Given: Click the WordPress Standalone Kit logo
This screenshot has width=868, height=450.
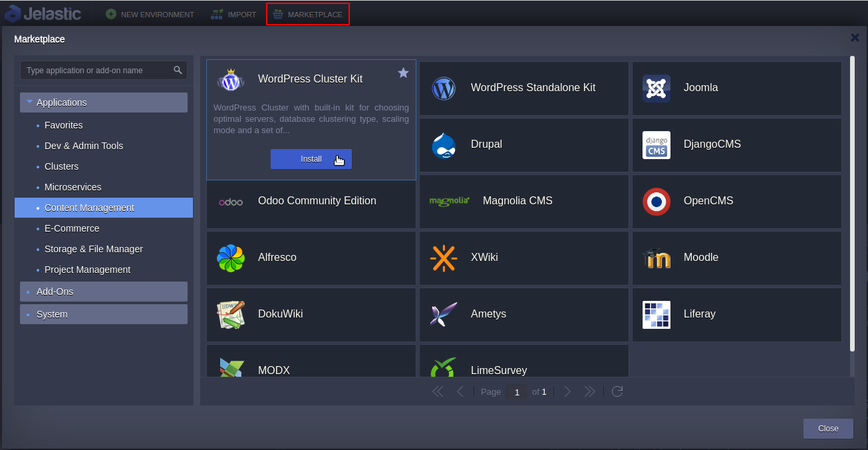Looking at the screenshot, I should pos(444,88).
